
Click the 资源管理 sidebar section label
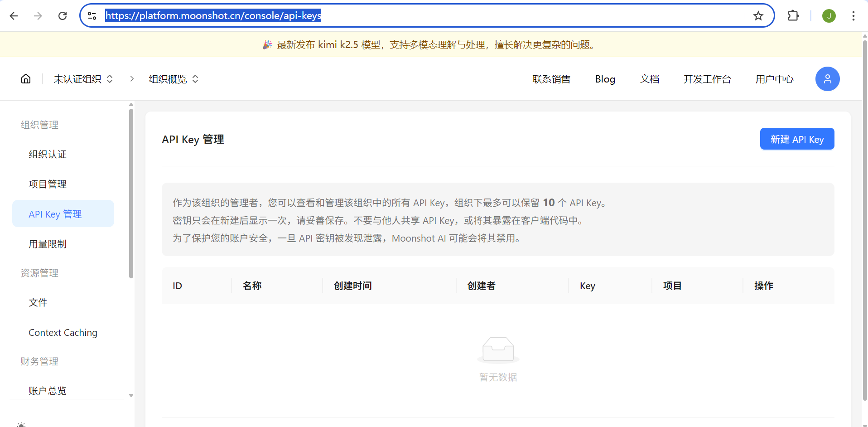point(39,273)
